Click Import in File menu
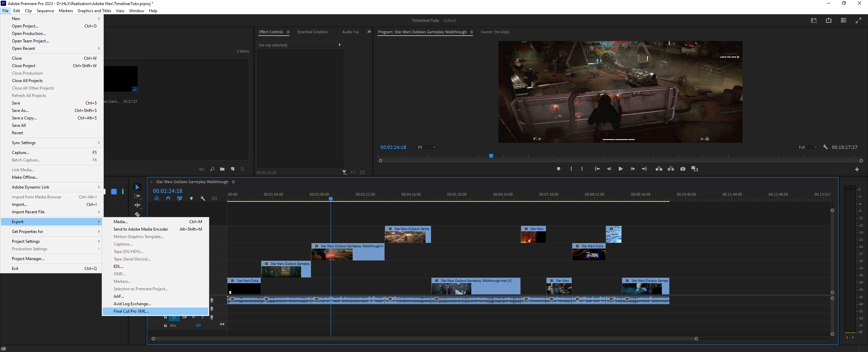 coord(52,204)
